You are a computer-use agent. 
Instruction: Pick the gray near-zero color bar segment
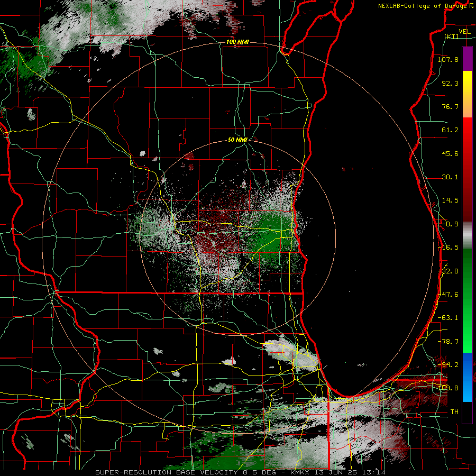[467, 235]
